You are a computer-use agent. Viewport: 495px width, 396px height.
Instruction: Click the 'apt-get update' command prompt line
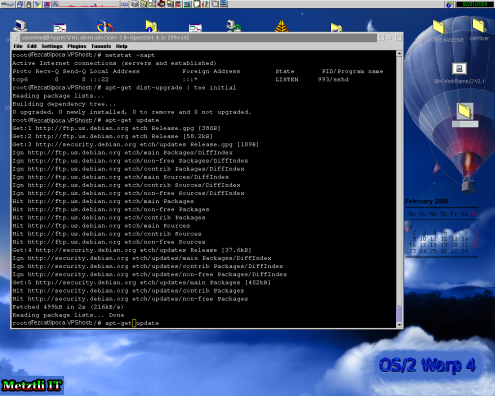[86, 323]
